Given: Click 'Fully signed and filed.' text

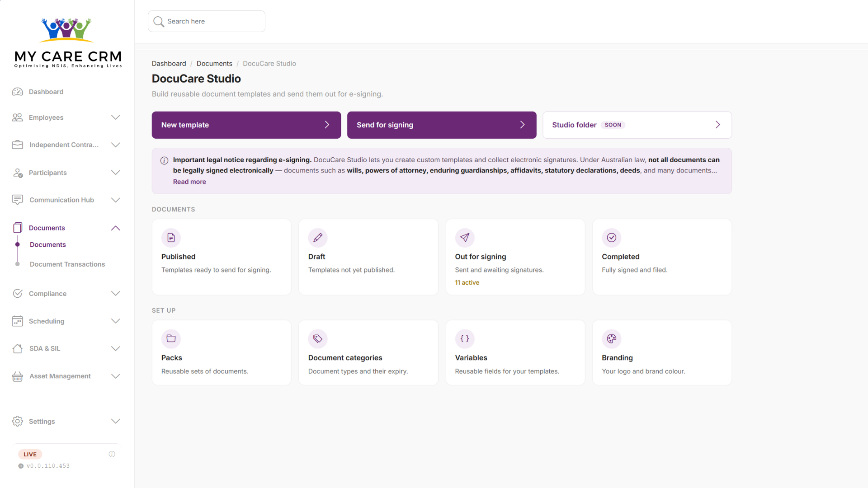Looking at the screenshot, I should (635, 270).
